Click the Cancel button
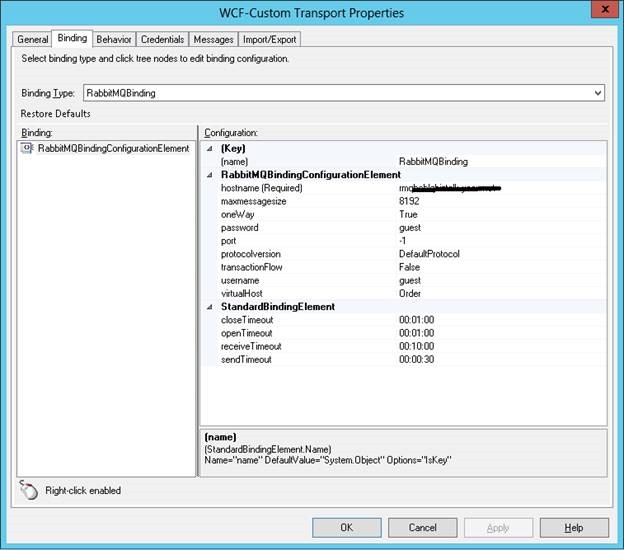This screenshot has height=550, width=624. point(423,527)
